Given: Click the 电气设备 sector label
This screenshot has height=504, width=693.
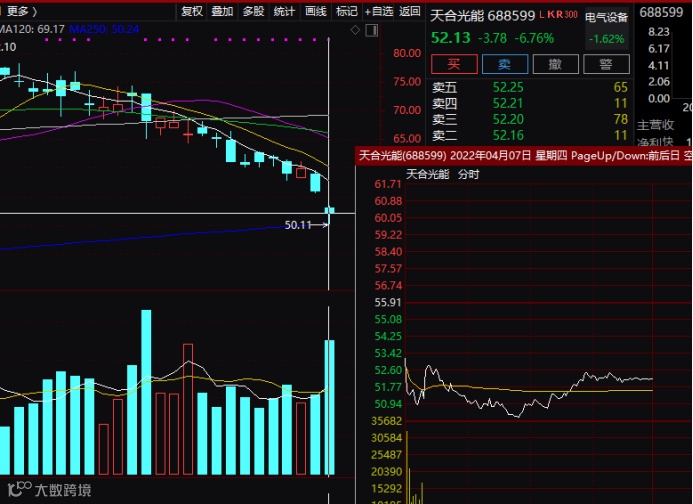Looking at the screenshot, I should [x=606, y=18].
